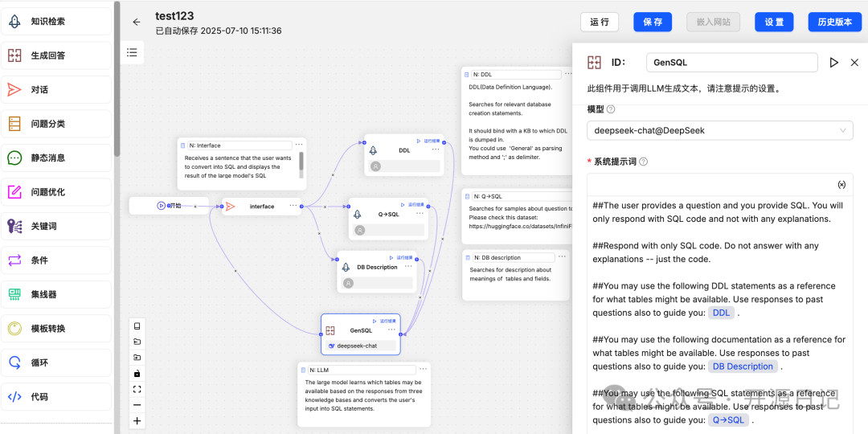Screen dimensions: 868x434
Task: Open the N: LLM note's options menu
Action: coord(424,369)
